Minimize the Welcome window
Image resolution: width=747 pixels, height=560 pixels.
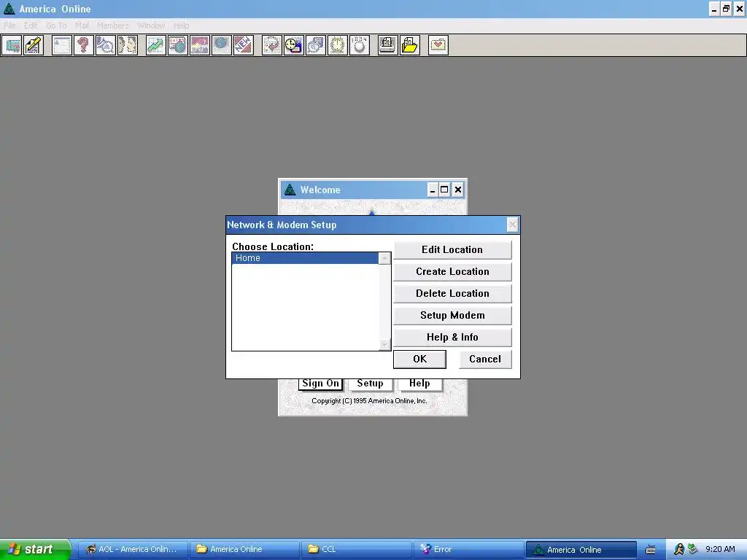coord(432,190)
